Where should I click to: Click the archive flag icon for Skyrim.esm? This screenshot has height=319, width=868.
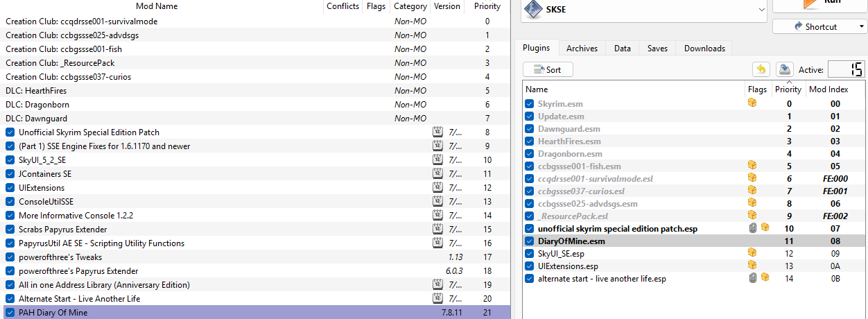point(752,103)
